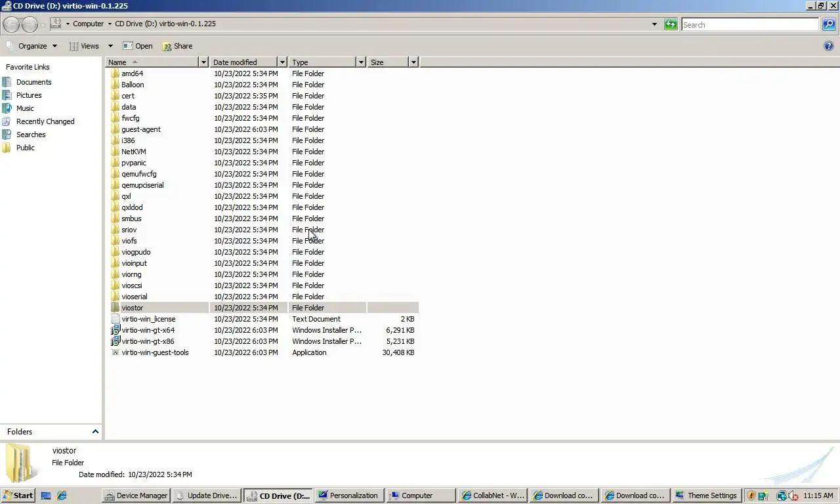Select the virtio-win-gt-x86 installer icon
Image resolution: width=840 pixels, height=504 pixels.
115,341
